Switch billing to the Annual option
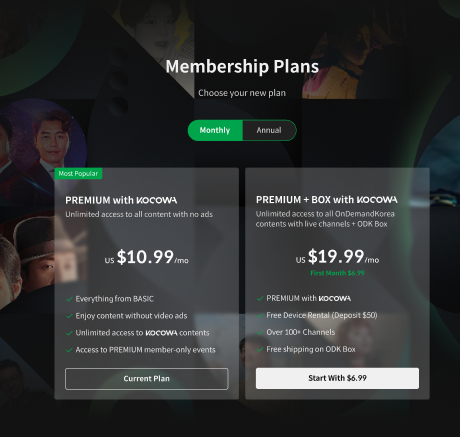Screen dimensions: 460x437 click(269, 130)
